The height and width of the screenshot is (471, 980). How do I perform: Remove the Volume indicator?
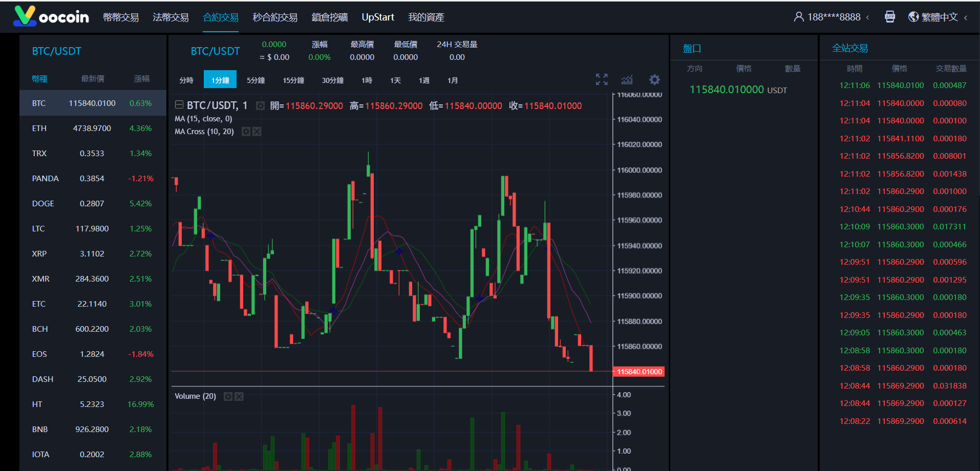(x=239, y=396)
